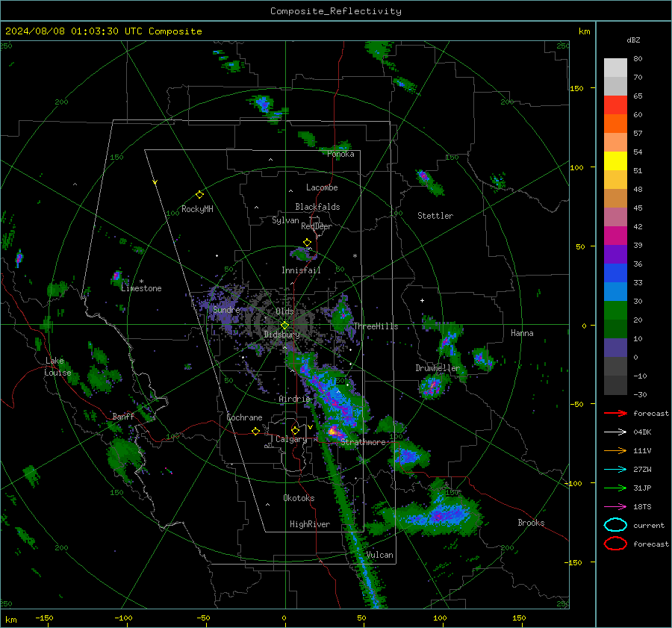Select the red 65 dBZ color swatch

pos(615,105)
